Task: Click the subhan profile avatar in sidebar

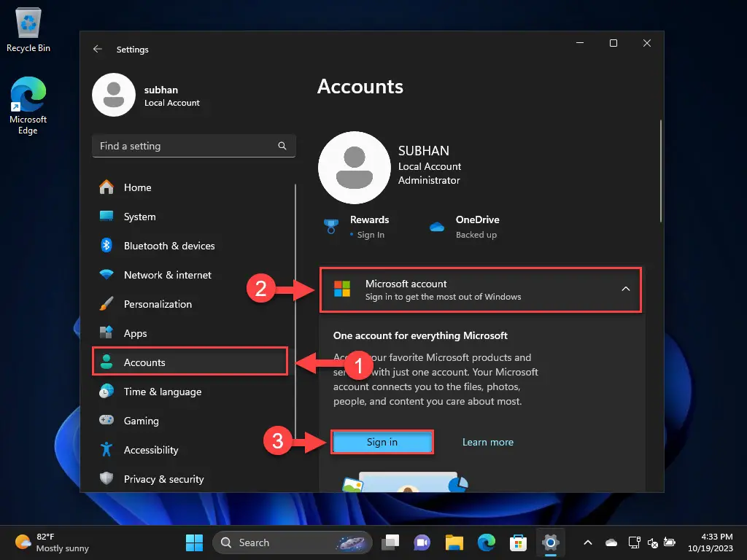Action: [113, 95]
